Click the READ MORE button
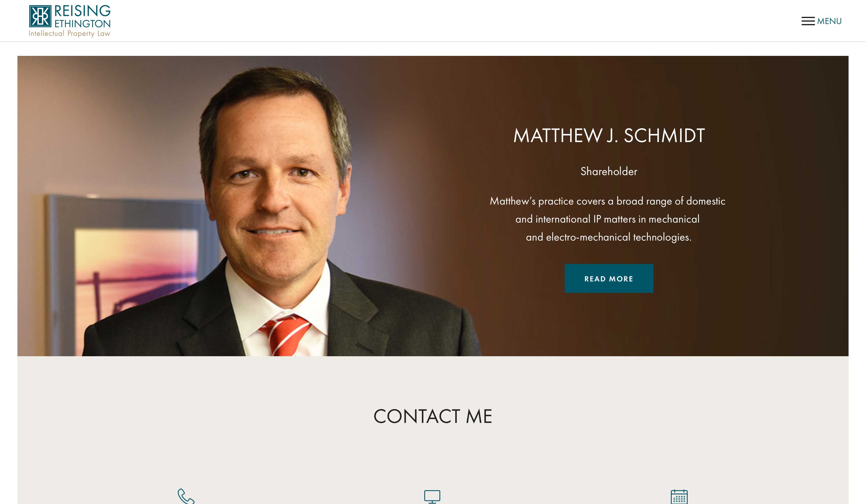Viewport: 866px width, 504px height. point(609,278)
